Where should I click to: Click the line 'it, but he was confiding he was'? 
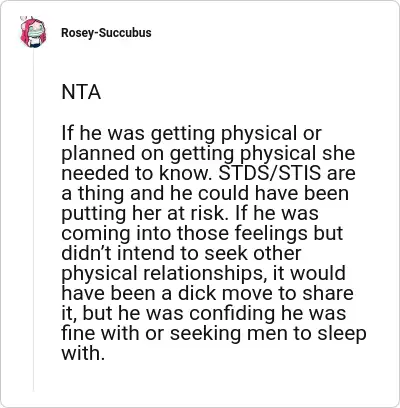tap(204, 314)
